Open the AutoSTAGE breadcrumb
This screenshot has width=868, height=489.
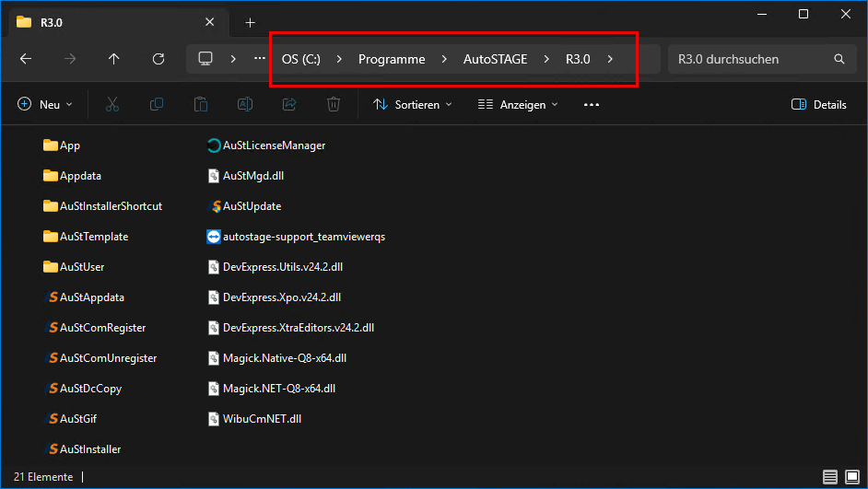coord(495,59)
